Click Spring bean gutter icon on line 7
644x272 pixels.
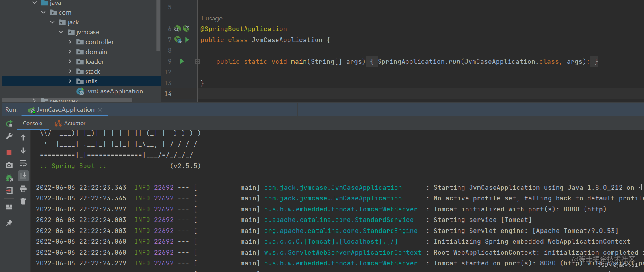coord(178,40)
